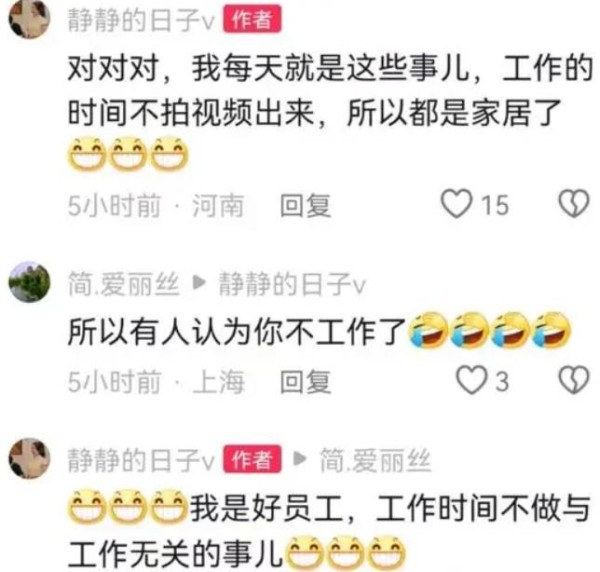Like 简.爱丽丝's comment with 3 likes
This screenshot has width=600, height=572.
471,380
